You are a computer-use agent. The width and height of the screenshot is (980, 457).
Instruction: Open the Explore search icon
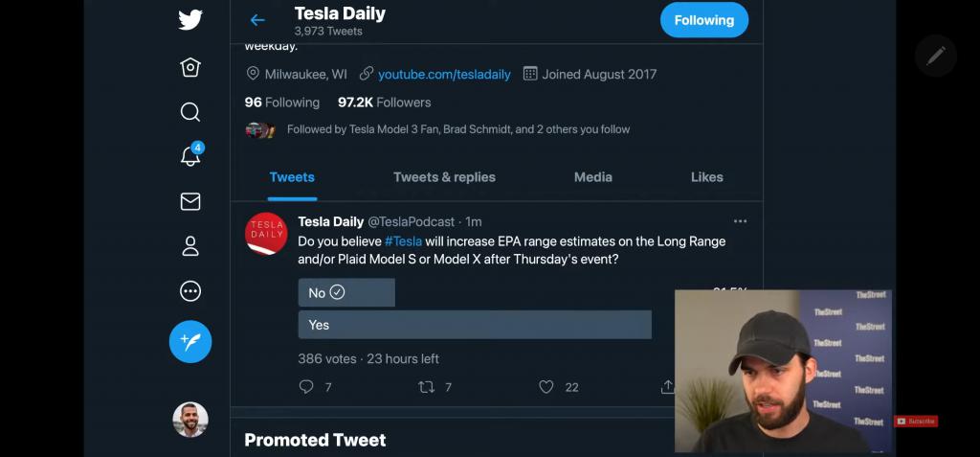coord(190,112)
